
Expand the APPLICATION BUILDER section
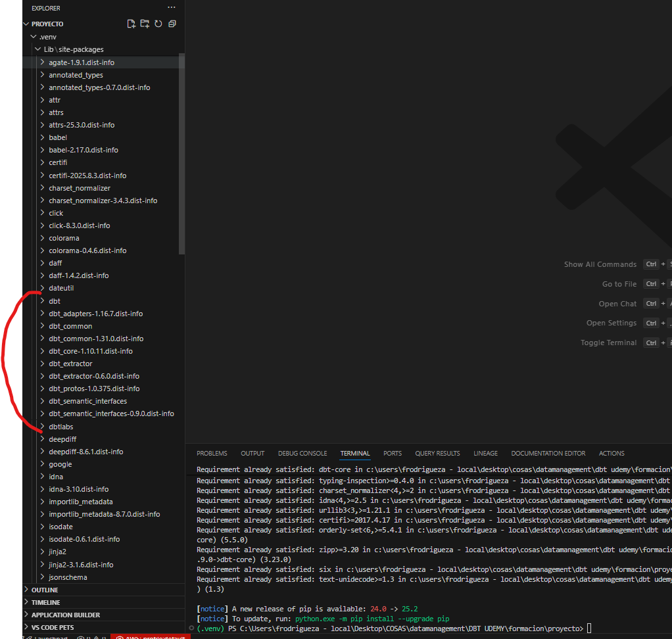pos(66,615)
